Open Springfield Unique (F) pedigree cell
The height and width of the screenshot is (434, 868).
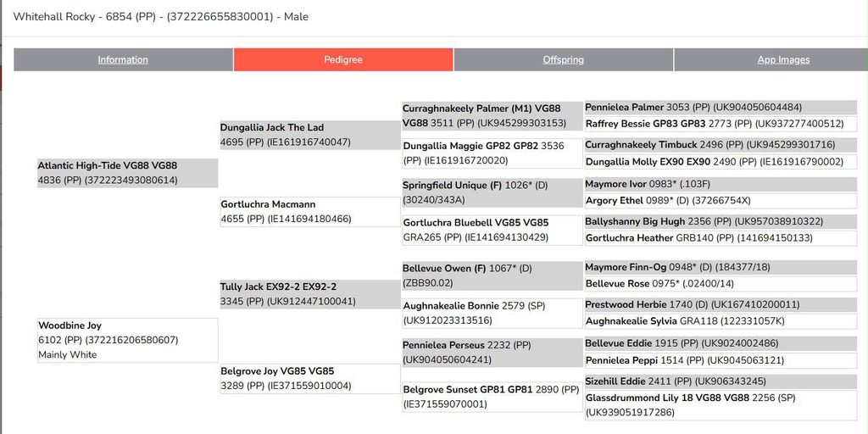click(492, 192)
